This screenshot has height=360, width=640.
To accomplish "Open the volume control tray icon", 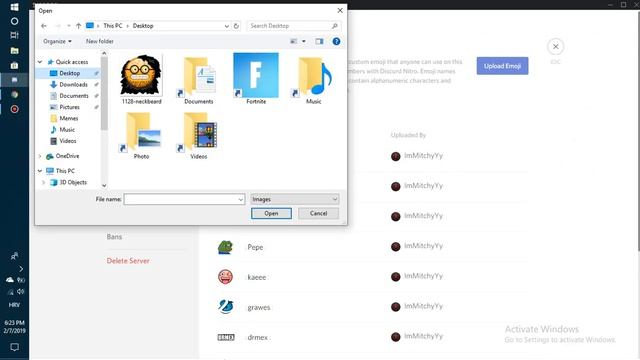I will (20, 291).
